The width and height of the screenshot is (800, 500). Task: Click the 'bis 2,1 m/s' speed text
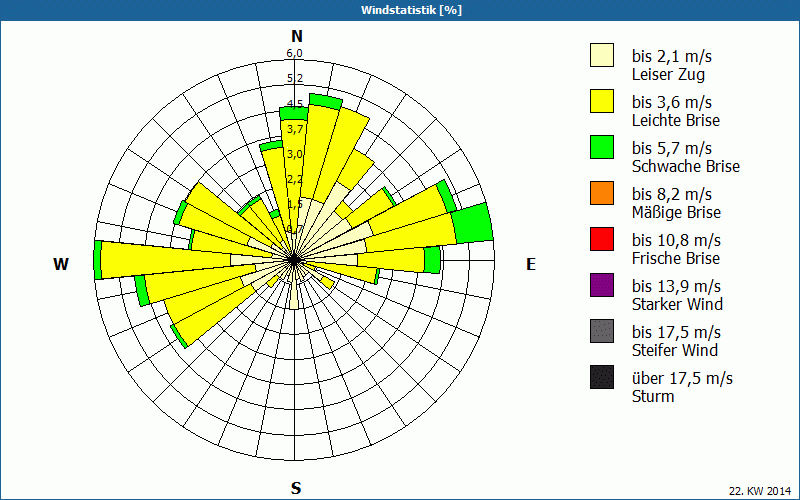click(x=671, y=56)
